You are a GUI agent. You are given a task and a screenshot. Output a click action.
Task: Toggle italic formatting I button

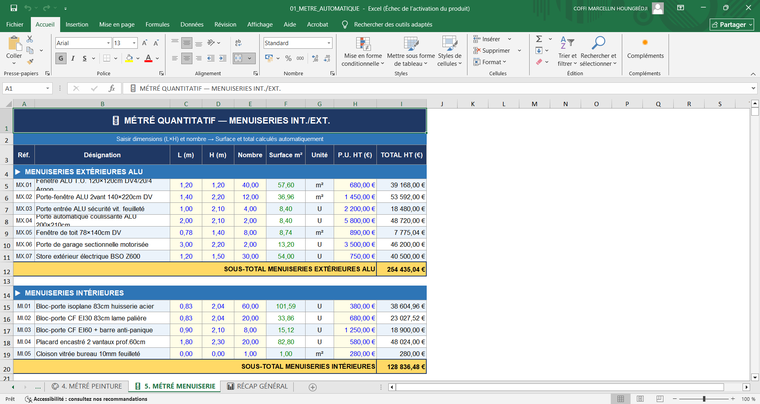(73, 58)
